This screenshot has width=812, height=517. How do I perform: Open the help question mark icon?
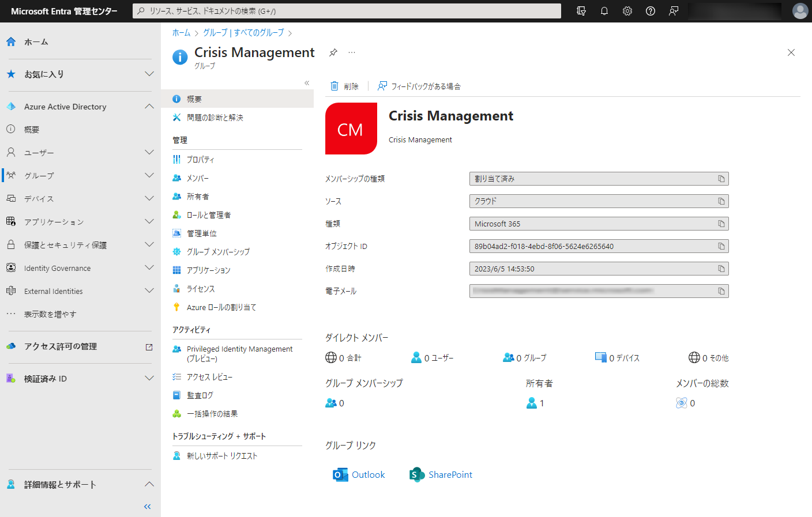(x=651, y=11)
